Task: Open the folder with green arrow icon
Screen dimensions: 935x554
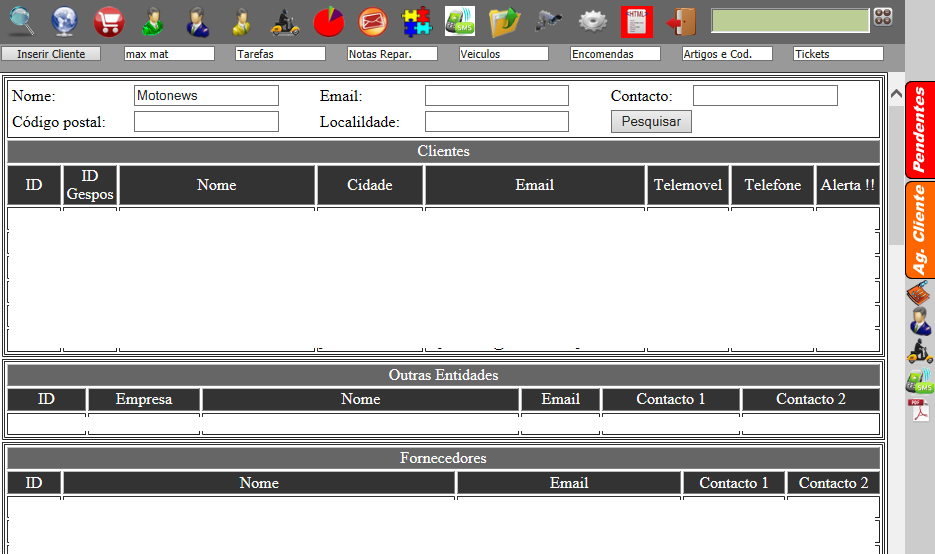Action: click(x=504, y=22)
